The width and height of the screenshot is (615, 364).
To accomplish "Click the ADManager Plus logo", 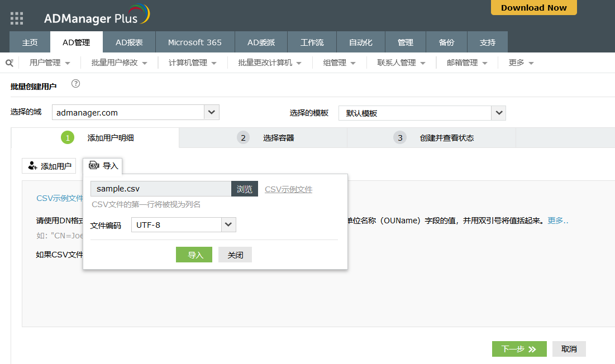I will (x=97, y=16).
